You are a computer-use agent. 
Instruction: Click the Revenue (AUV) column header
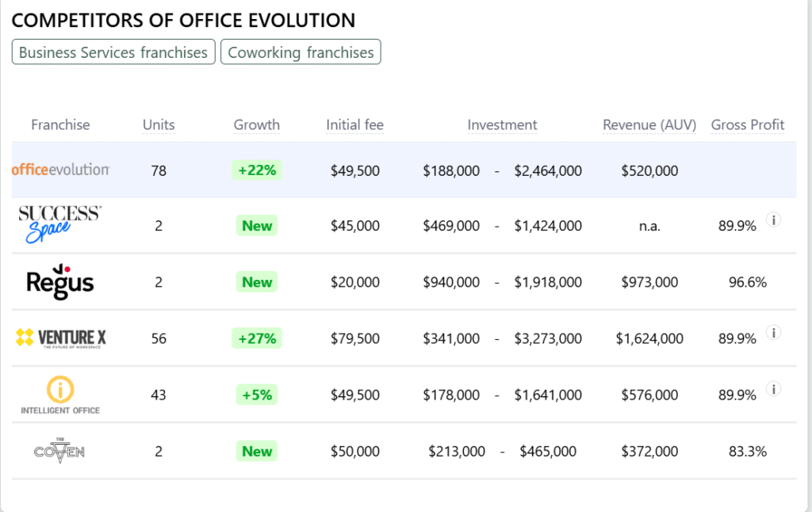tap(649, 124)
